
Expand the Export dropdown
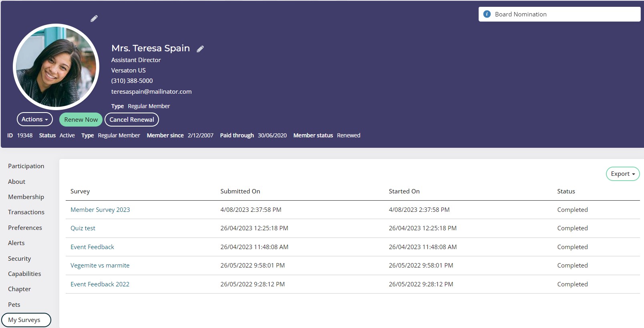point(623,174)
